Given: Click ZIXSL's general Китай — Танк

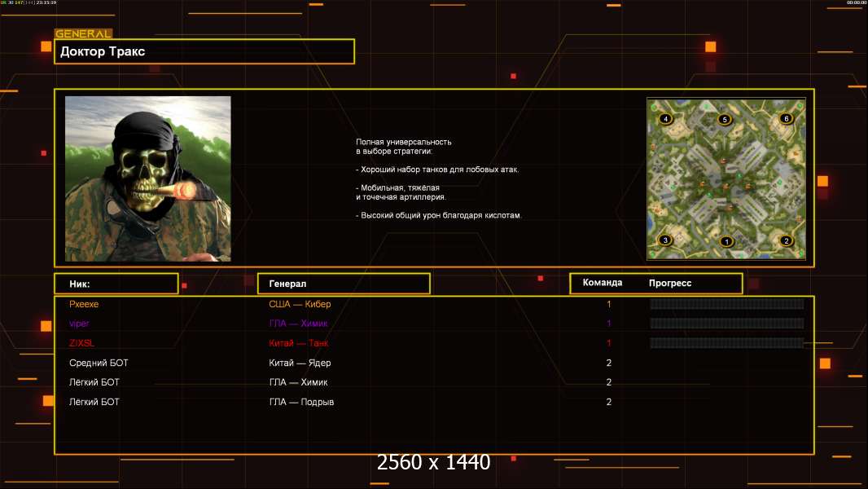Looking at the screenshot, I should pos(299,343).
